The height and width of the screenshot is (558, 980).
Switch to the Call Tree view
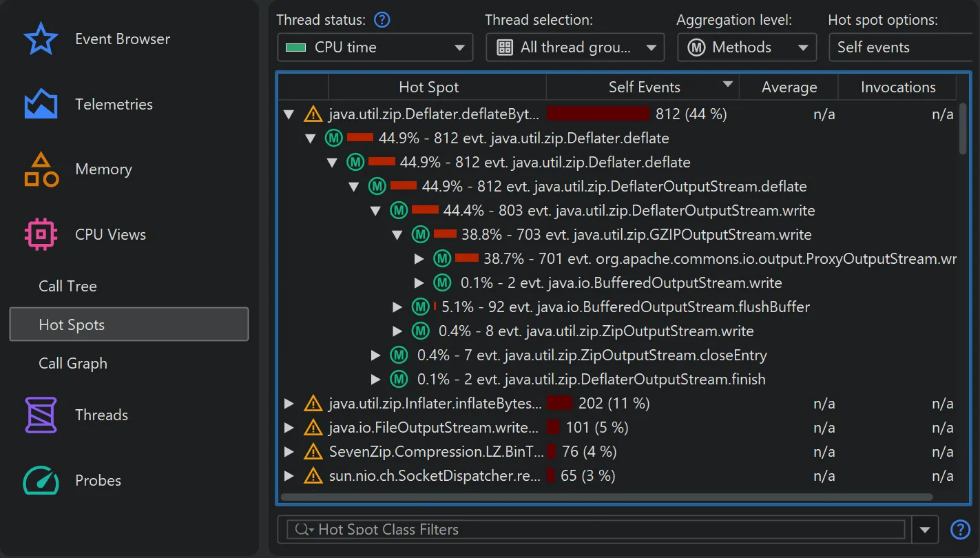click(67, 286)
